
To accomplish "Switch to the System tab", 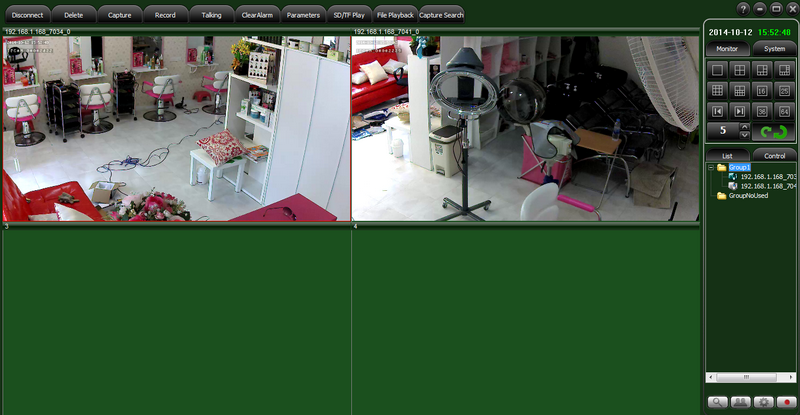I will [x=774, y=49].
